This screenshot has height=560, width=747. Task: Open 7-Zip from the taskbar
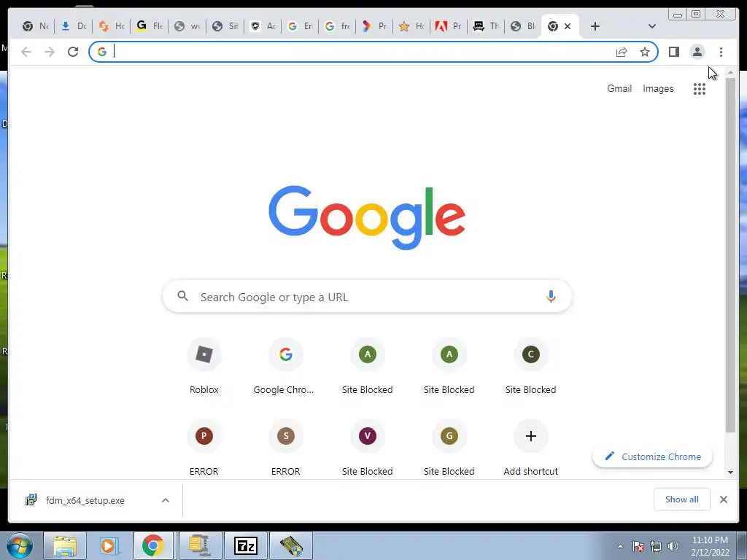point(246,545)
